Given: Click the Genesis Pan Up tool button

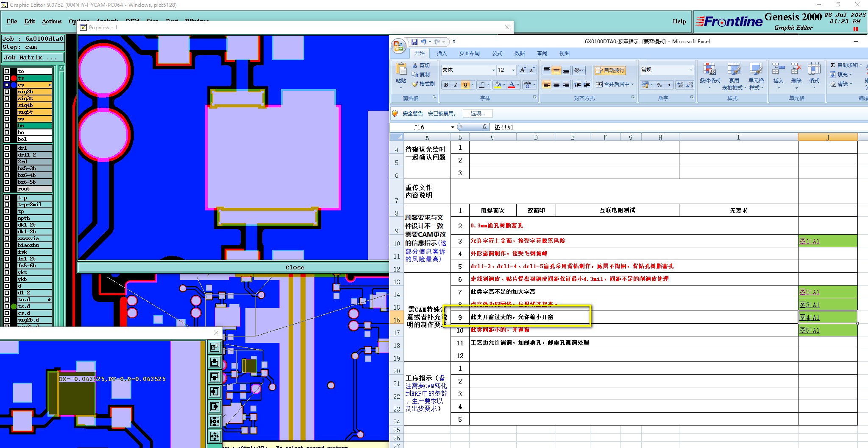Looking at the screenshot, I should click(215, 362).
